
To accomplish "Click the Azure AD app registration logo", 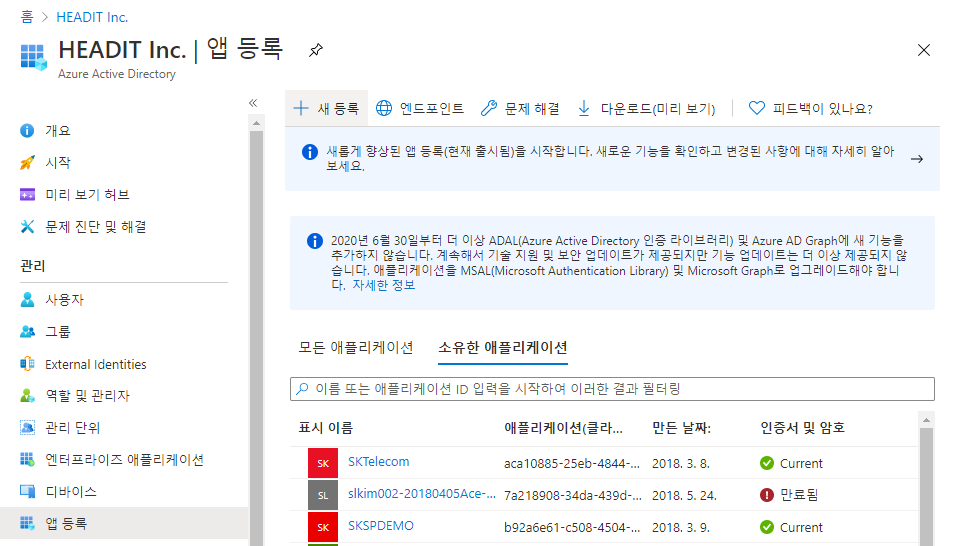I will point(34,57).
